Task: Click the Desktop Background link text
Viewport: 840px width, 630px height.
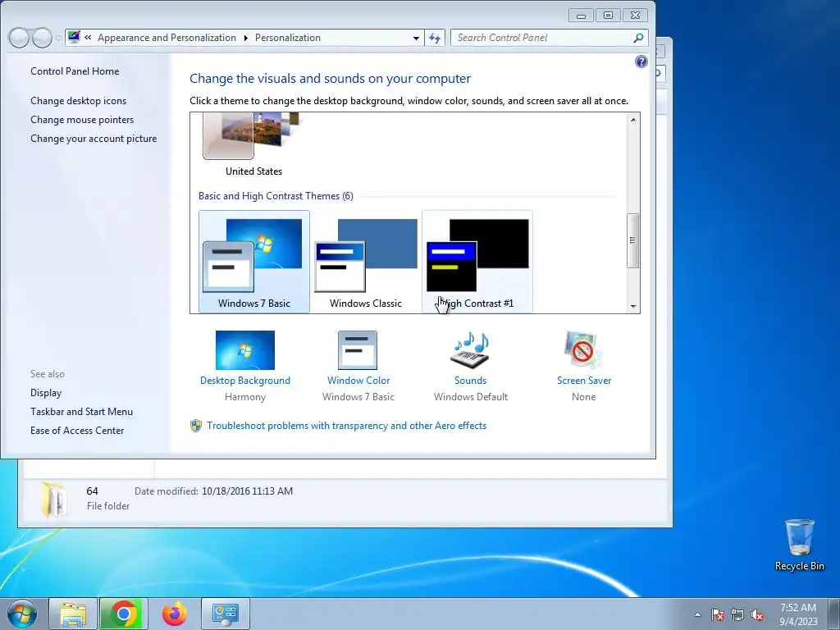Action: [244, 381]
